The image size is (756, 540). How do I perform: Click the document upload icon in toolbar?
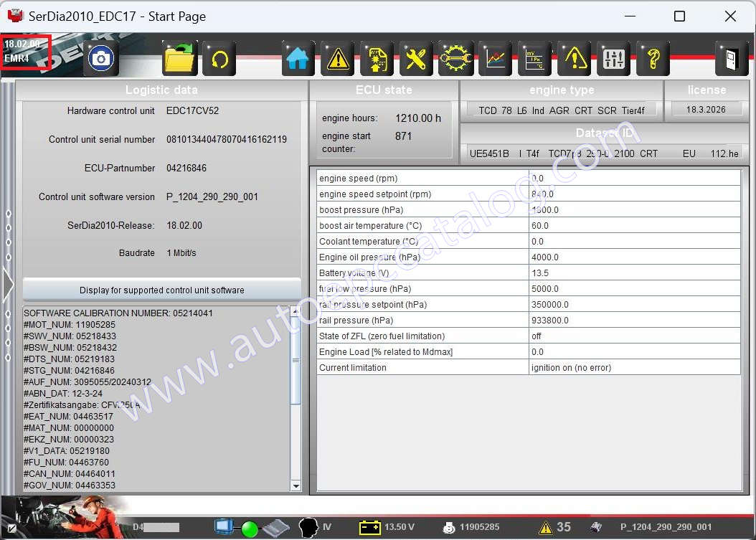point(377,59)
